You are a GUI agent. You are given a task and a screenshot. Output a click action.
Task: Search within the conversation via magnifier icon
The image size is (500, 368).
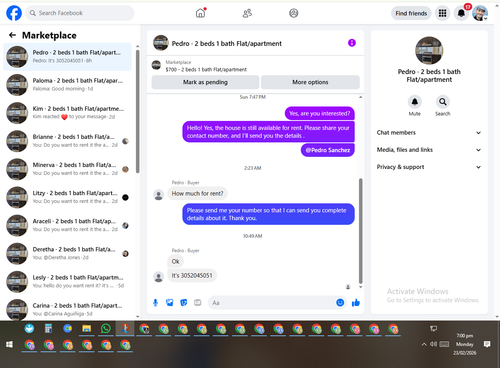[442, 102]
